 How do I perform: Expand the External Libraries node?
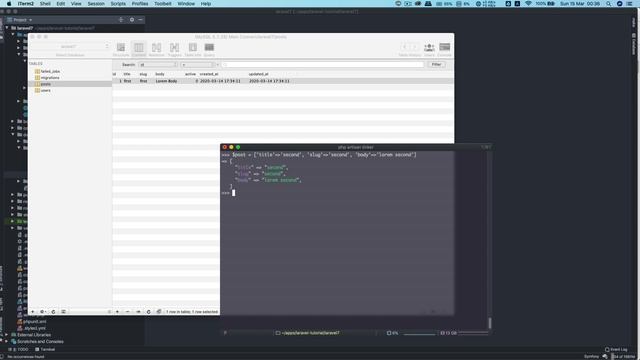pos(7,335)
